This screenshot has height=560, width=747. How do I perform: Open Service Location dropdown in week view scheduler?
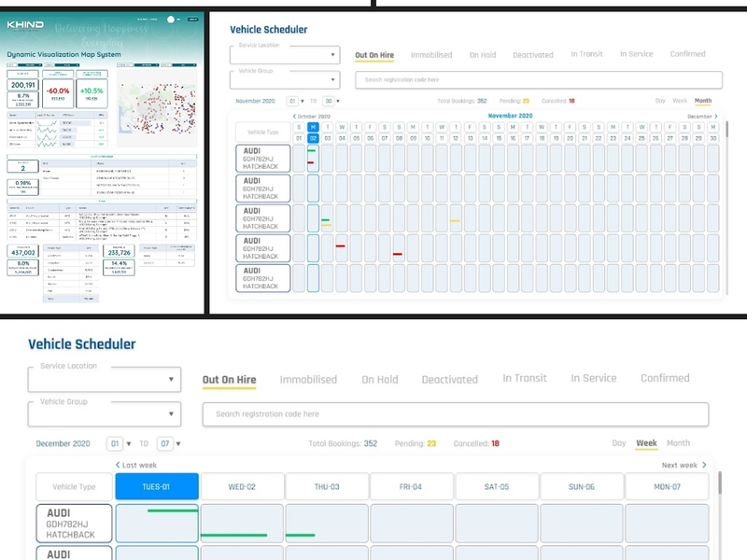click(105, 380)
